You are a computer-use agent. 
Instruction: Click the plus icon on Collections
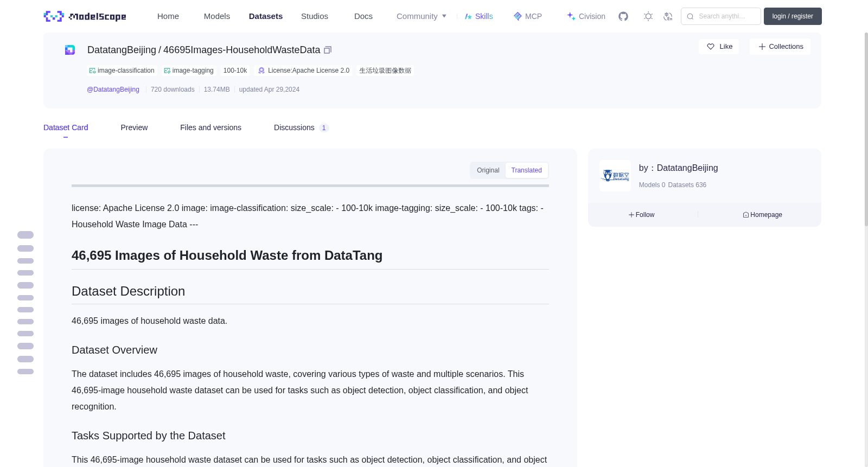pos(762,47)
